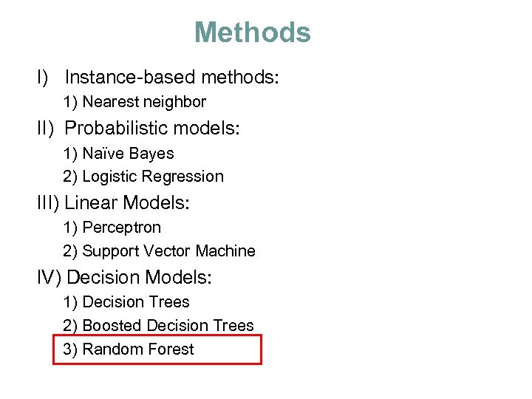
Task: Click the 'Naïve Bayes' list item
Action: [128, 154]
